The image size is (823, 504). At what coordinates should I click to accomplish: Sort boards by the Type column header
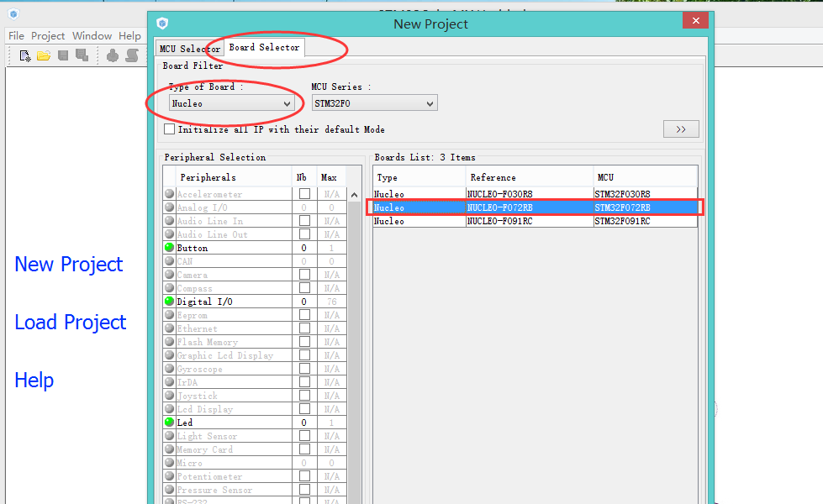[419, 177]
